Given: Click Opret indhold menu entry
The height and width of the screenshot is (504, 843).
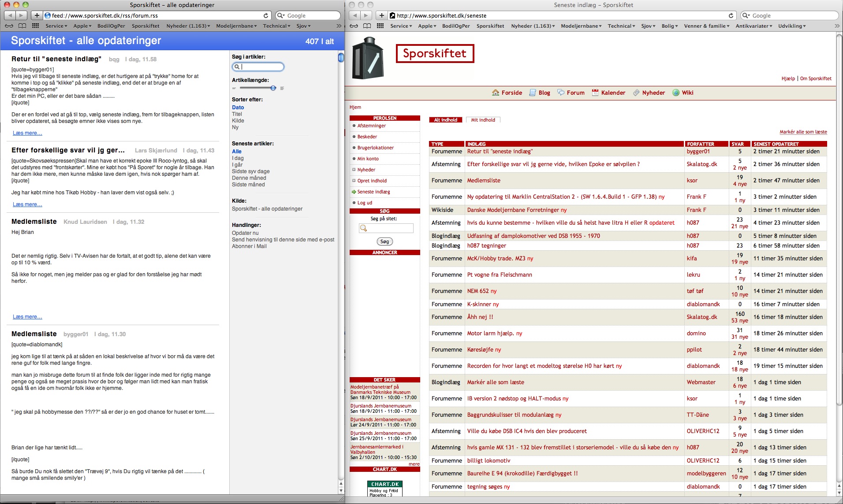Looking at the screenshot, I should pyautogui.click(x=372, y=181).
